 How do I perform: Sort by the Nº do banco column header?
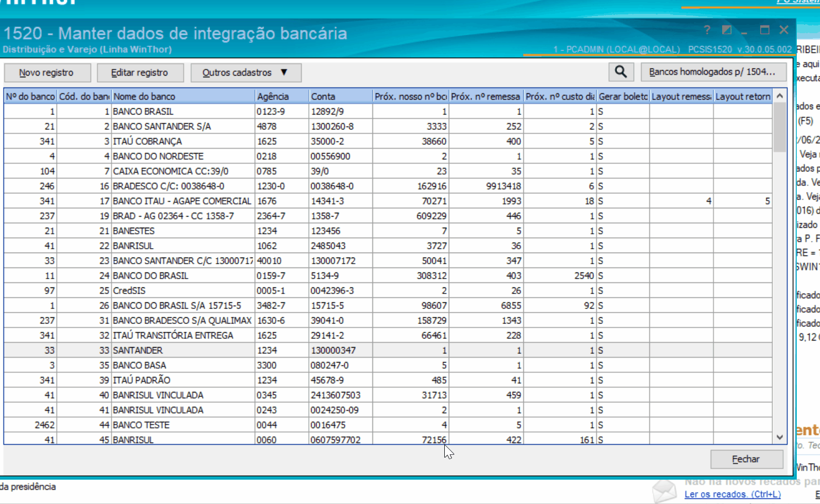pos(30,97)
